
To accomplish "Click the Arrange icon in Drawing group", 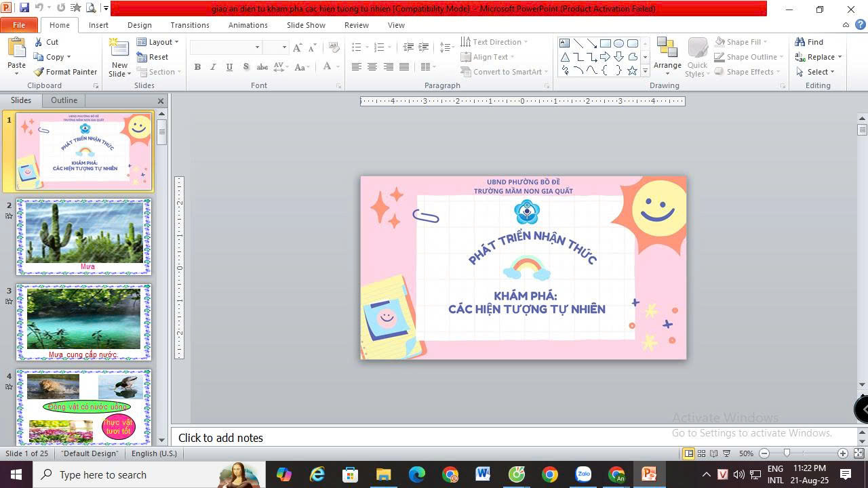I will [x=667, y=50].
